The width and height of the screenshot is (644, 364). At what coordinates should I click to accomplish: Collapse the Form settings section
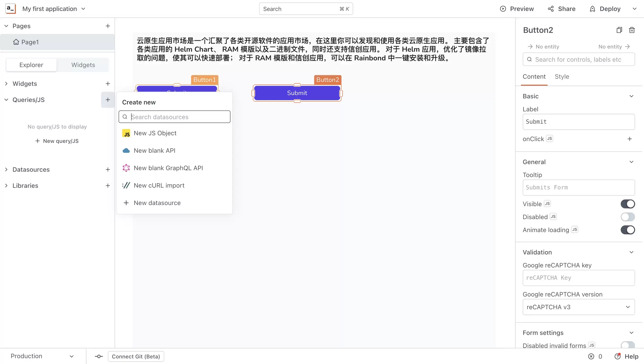[x=631, y=333]
